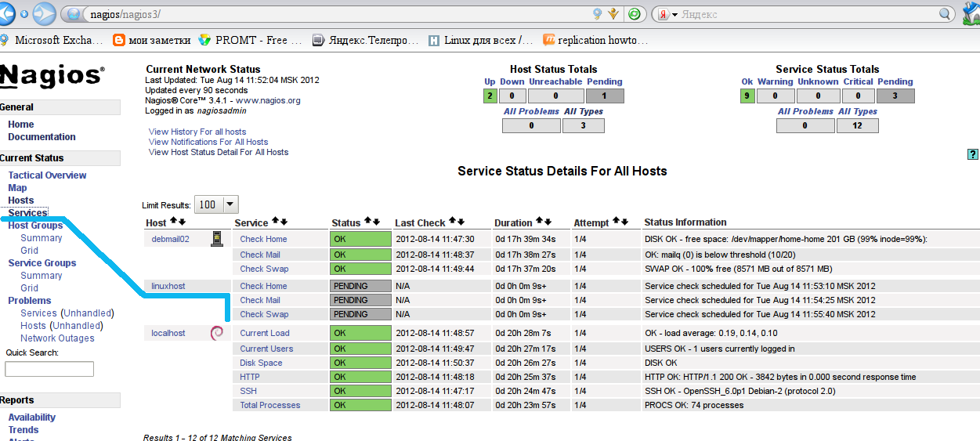Click View Notifications For All Hosts link
Image resolution: width=980 pixels, height=441 pixels.
[x=208, y=142]
